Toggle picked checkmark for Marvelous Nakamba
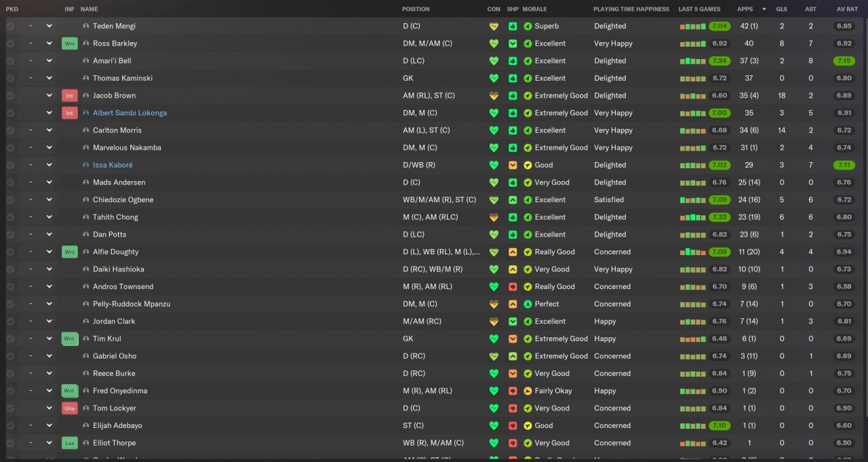Image resolution: width=868 pixels, height=462 pixels. (x=10, y=147)
